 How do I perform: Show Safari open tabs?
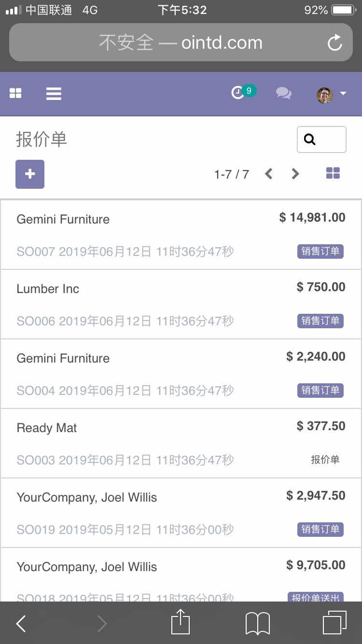pos(334,623)
